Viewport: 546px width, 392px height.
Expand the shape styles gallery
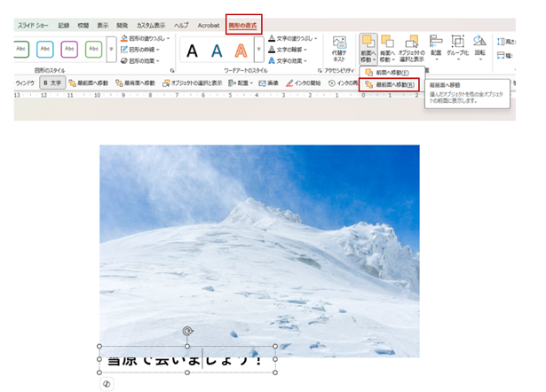point(112,50)
